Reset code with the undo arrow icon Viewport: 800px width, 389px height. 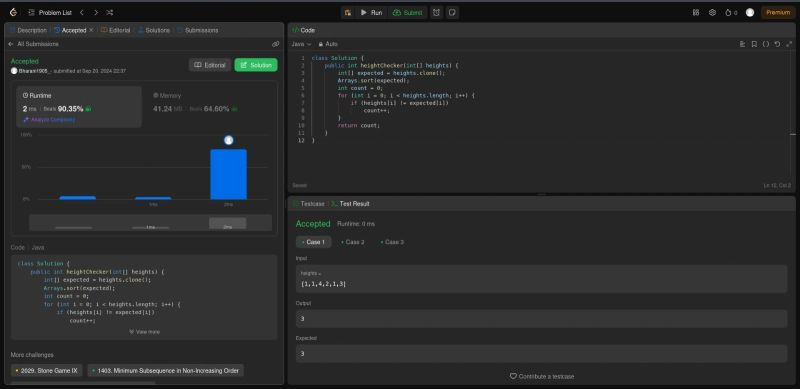(x=777, y=44)
